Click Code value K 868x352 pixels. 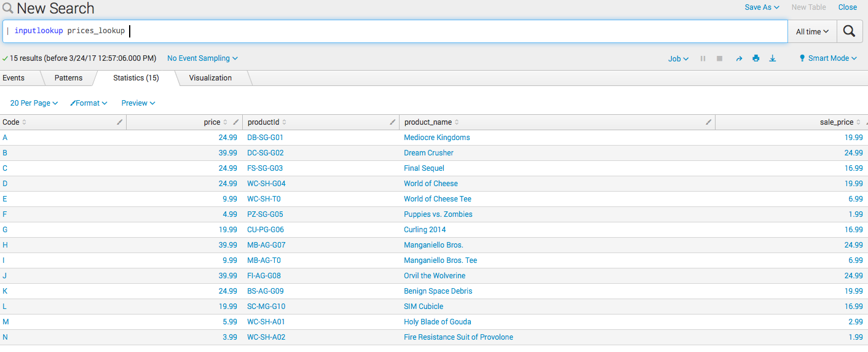[5, 291]
